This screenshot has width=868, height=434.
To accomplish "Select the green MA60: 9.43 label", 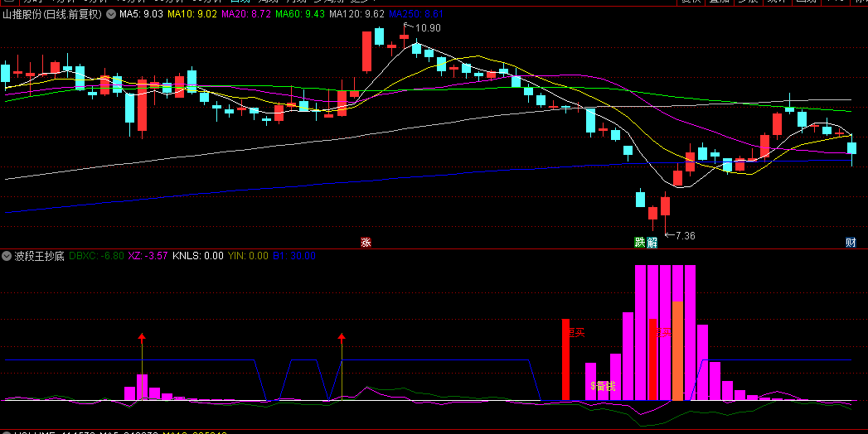I will (299, 14).
